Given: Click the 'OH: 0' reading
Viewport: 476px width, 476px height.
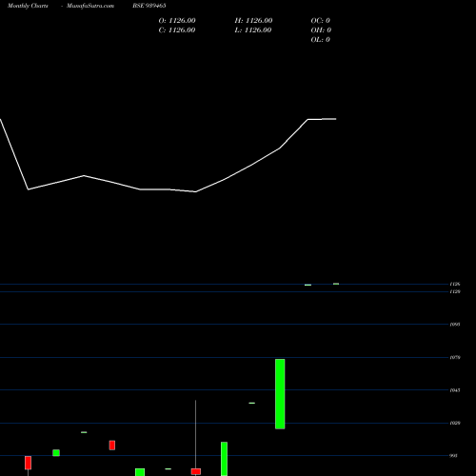Looking at the screenshot, I should click(x=321, y=30).
